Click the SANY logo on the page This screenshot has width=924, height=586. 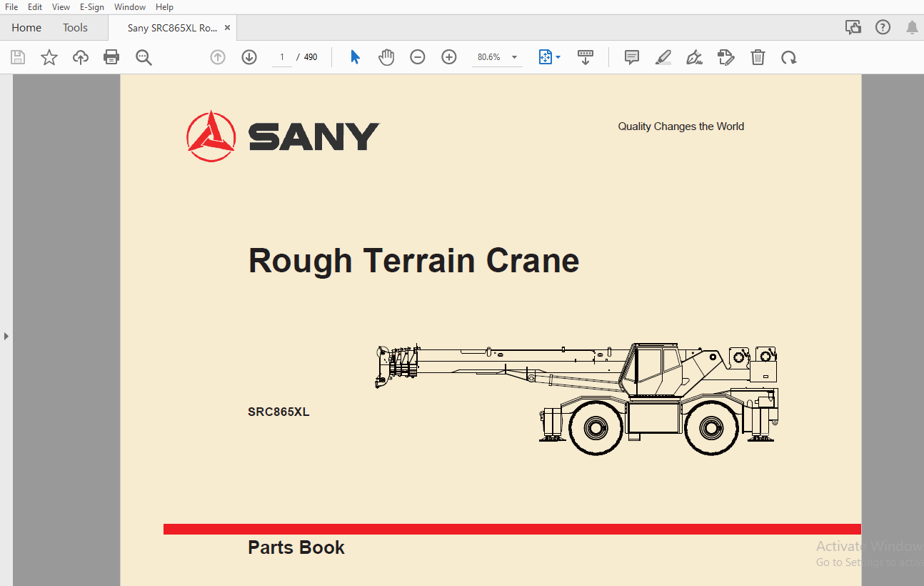[x=283, y=136]
